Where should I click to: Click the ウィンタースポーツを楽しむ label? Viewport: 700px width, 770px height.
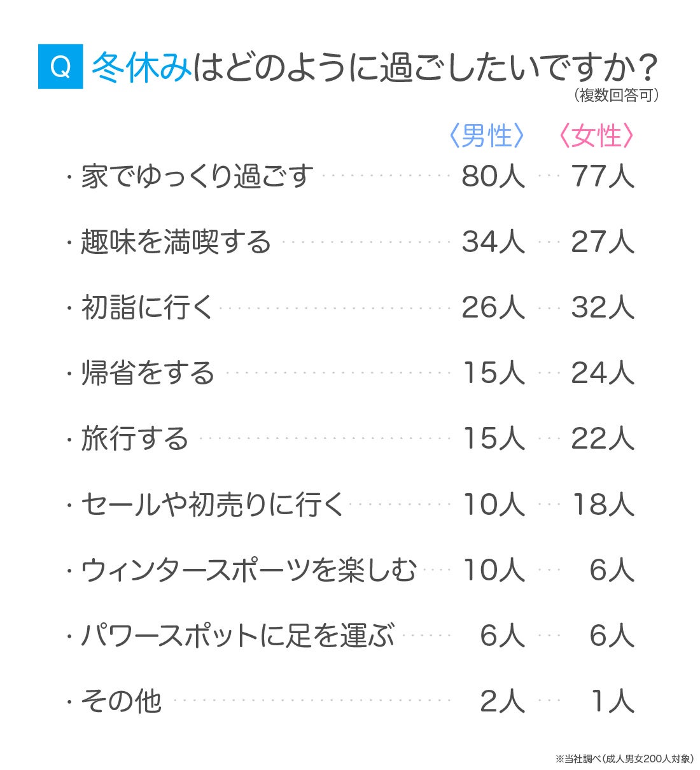click(x=248, y=570)
